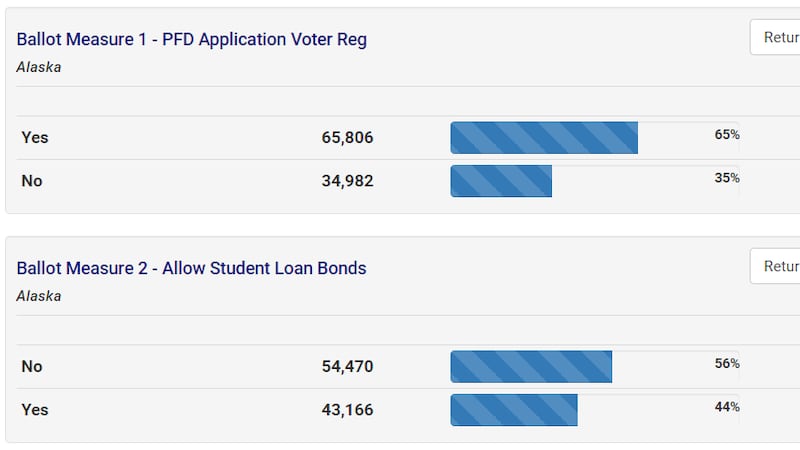Select the 65,806 vote count
Image resolution: width=800 pixels, height=450 pixels.
[347, 138]
